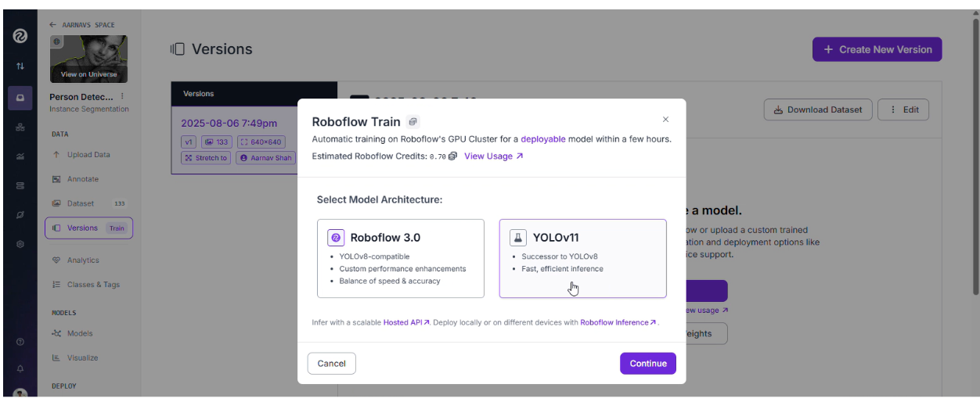Open the Hosted API link

[406, 322]
